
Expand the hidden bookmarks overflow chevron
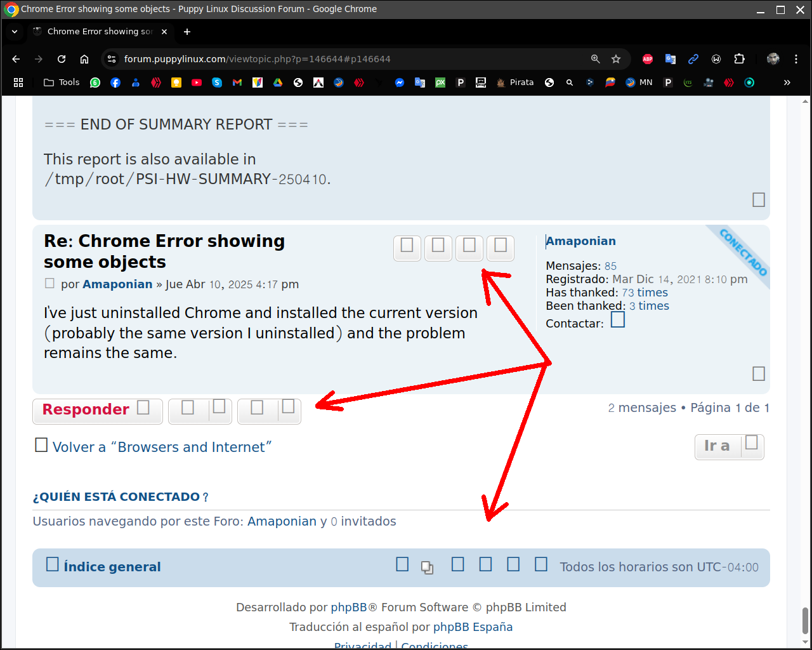coord(787,83)
